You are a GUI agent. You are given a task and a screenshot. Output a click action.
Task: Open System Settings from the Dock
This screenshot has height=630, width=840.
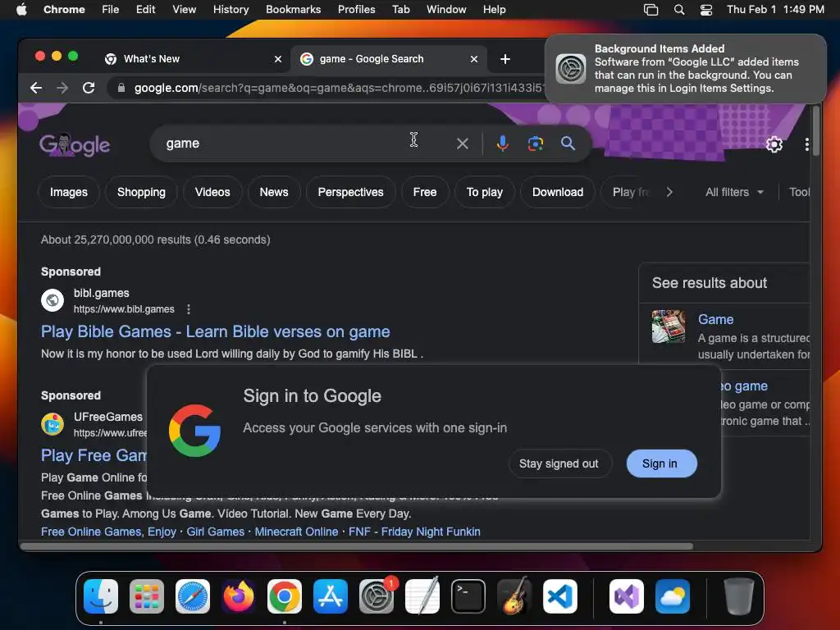(x=377, y=596)
